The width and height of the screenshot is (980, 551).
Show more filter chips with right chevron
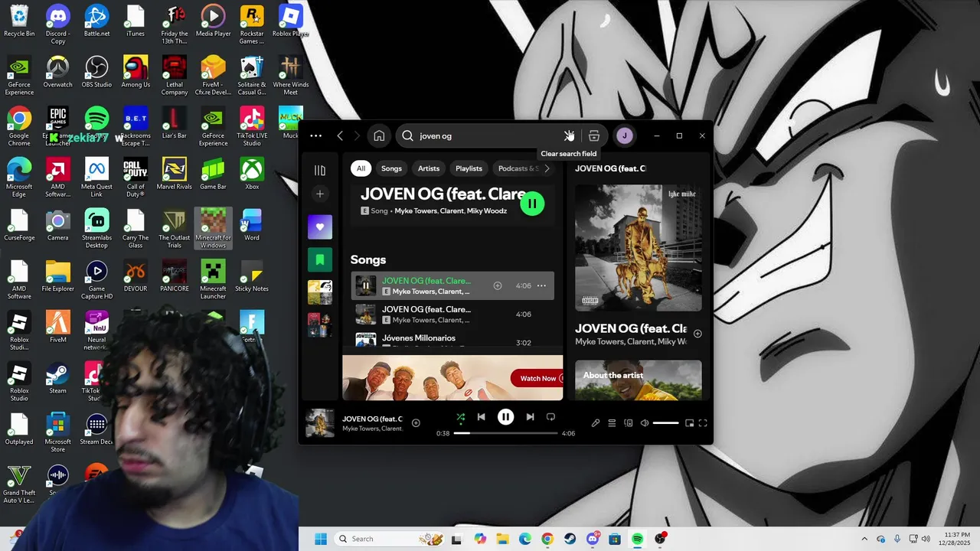click(x=547, y=168)
